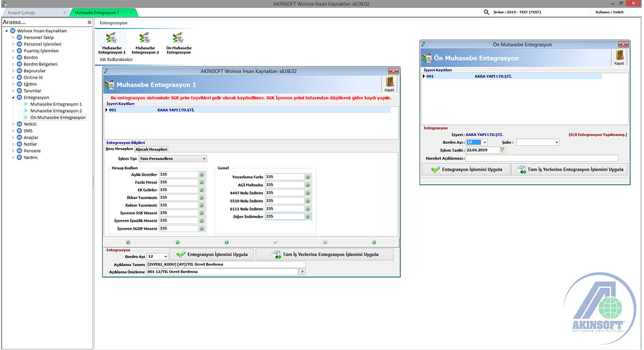Image resolution: width=644 pixels, height=350 pixels.
Task: Expand the Araçlar tree node
Action: (14, 137)
